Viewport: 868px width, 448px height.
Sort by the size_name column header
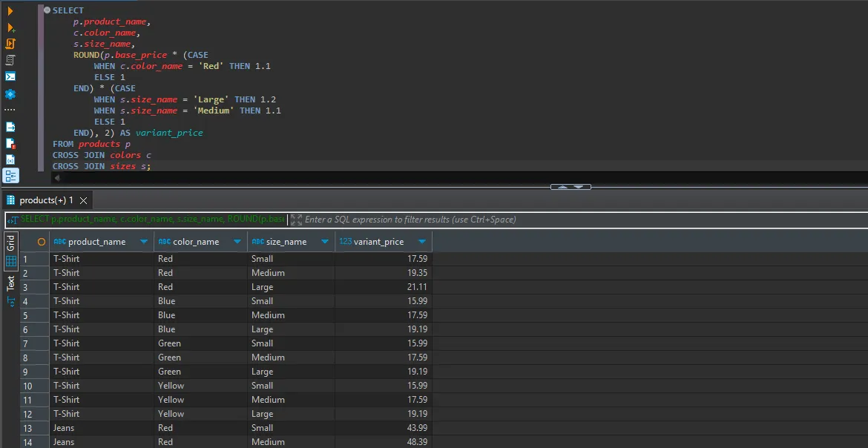tap(286, 242)
